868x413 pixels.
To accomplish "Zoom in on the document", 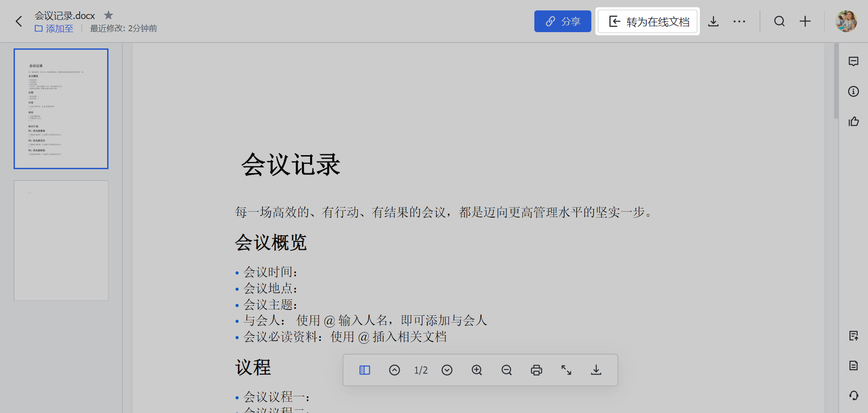I will click(x=476, y=370).
